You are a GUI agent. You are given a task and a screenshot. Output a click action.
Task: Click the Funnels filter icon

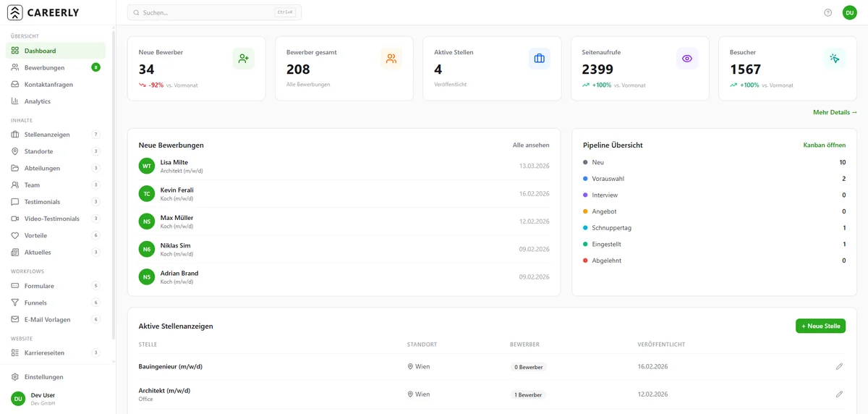pos(15,303)
